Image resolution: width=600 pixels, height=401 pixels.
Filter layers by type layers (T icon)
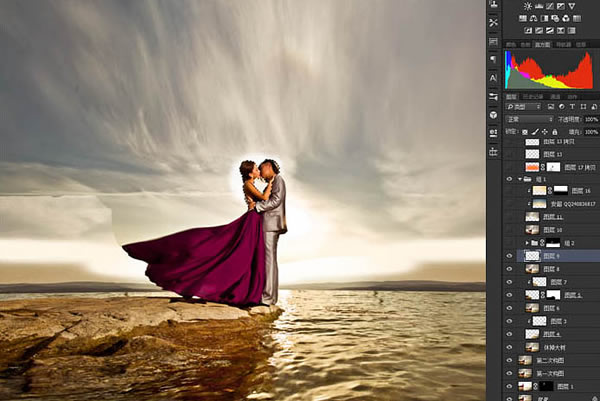tap(572, 107)
